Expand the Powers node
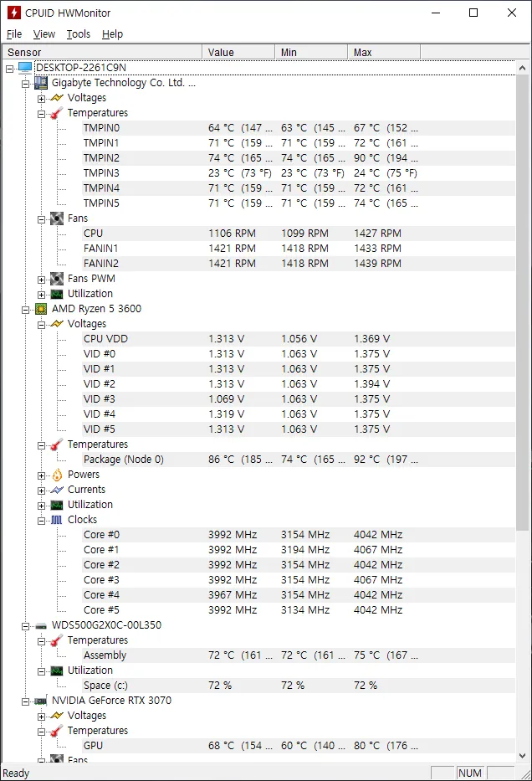 (42, 475)
